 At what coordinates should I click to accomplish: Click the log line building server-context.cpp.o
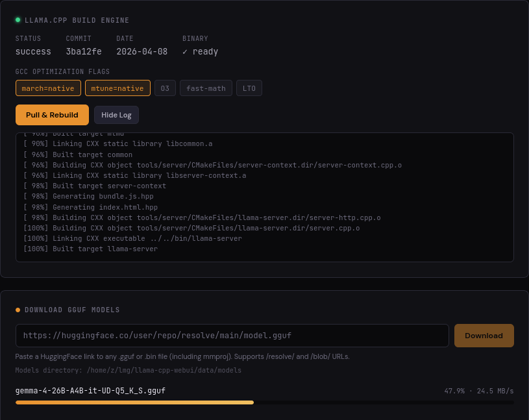pos(212,165)
